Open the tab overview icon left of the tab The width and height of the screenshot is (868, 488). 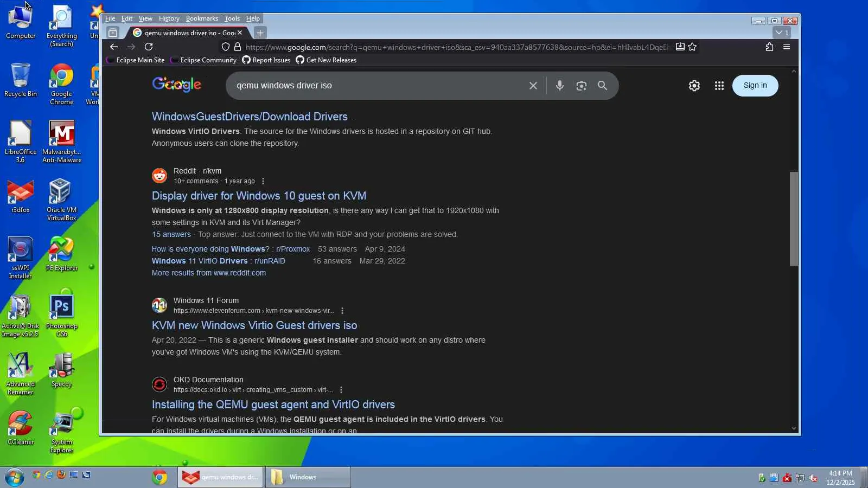pyautogui.click(x=113, y=33)
